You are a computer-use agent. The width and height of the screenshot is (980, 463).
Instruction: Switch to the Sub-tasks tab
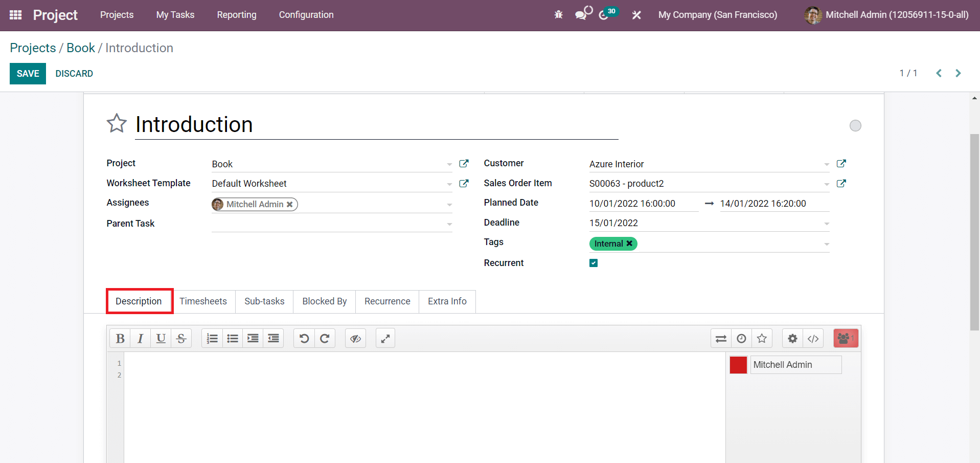click(x=264, y=301)
